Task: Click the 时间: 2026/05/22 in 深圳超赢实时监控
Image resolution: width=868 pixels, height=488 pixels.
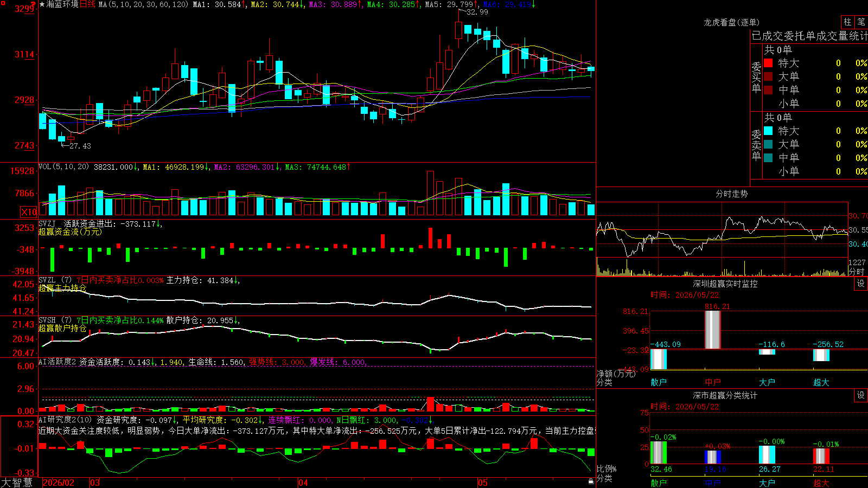Action: [685, 295]
